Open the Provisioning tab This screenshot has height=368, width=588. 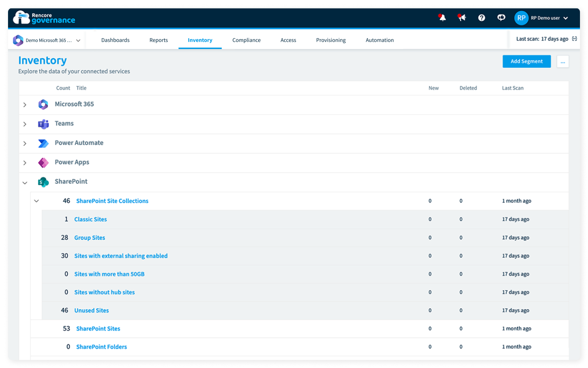331,40
